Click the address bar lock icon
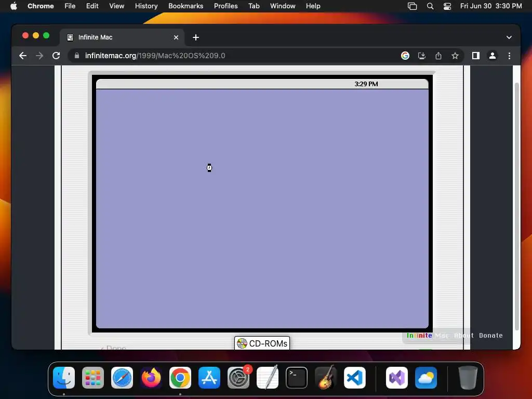532x399 pixels. click(77, 56)
